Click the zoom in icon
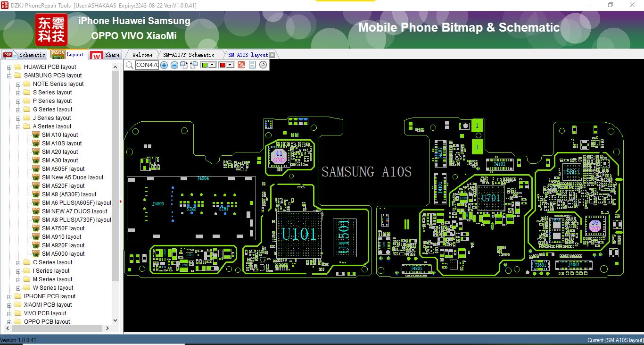This screenshot has width=644, height=345. point(164,65)
